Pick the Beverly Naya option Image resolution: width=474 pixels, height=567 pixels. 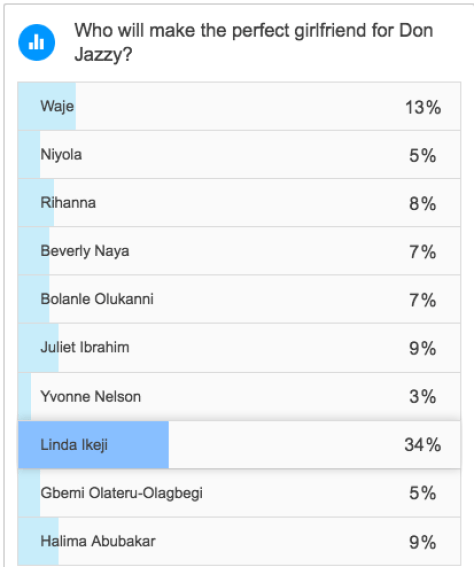coord(239,251)
